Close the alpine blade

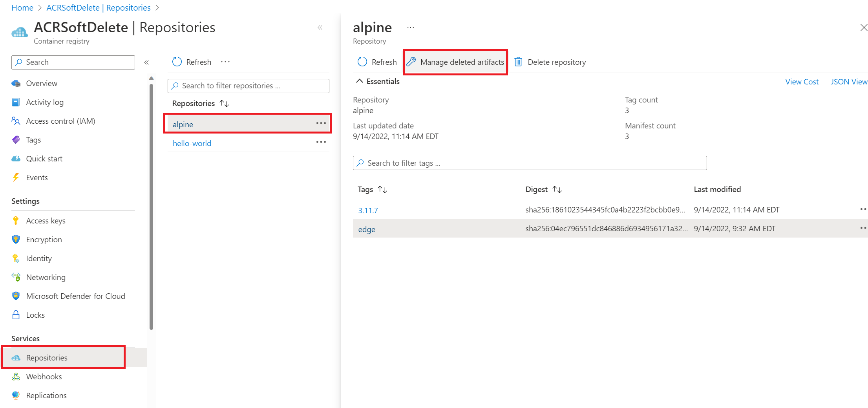click(x=863, y=27)
